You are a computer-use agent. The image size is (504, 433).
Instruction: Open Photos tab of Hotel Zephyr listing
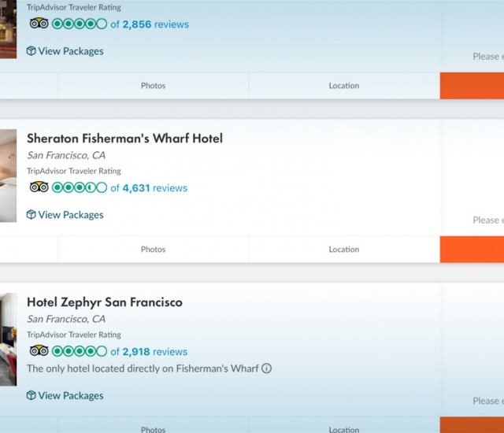coord(153,427)
